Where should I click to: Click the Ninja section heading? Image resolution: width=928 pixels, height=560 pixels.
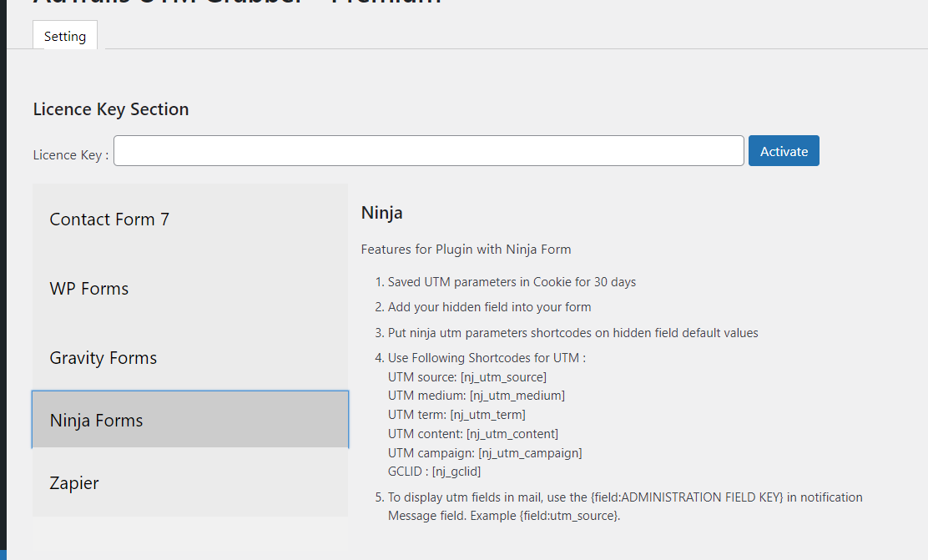pos(381,212)
